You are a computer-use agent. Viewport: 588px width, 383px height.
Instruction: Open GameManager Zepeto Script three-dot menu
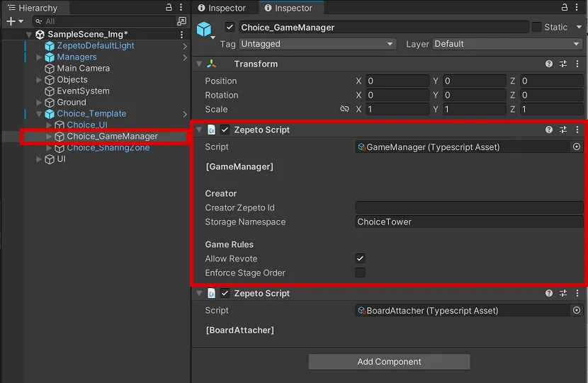pyautogui.click(x=577, y=130)
